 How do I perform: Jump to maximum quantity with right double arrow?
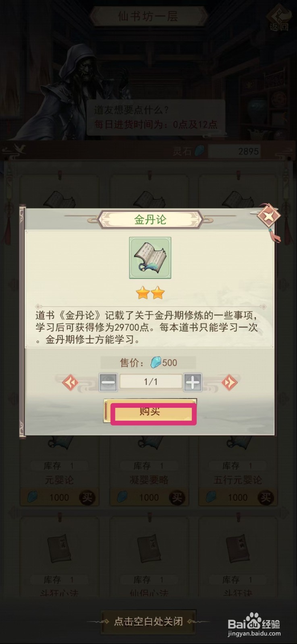pyautogui.click(x=230, y=382)
